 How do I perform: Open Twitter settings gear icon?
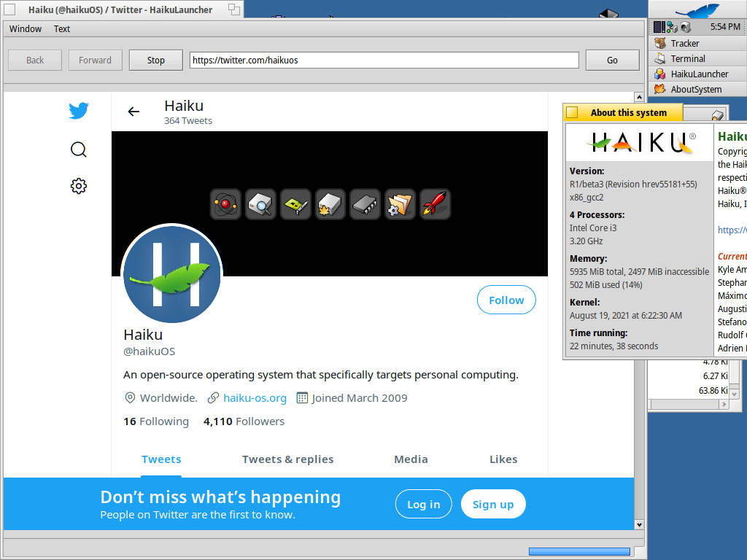[x=79, y=186]
